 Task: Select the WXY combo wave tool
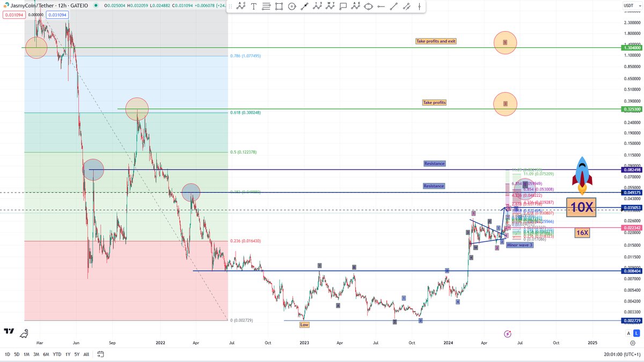point(330,6)
